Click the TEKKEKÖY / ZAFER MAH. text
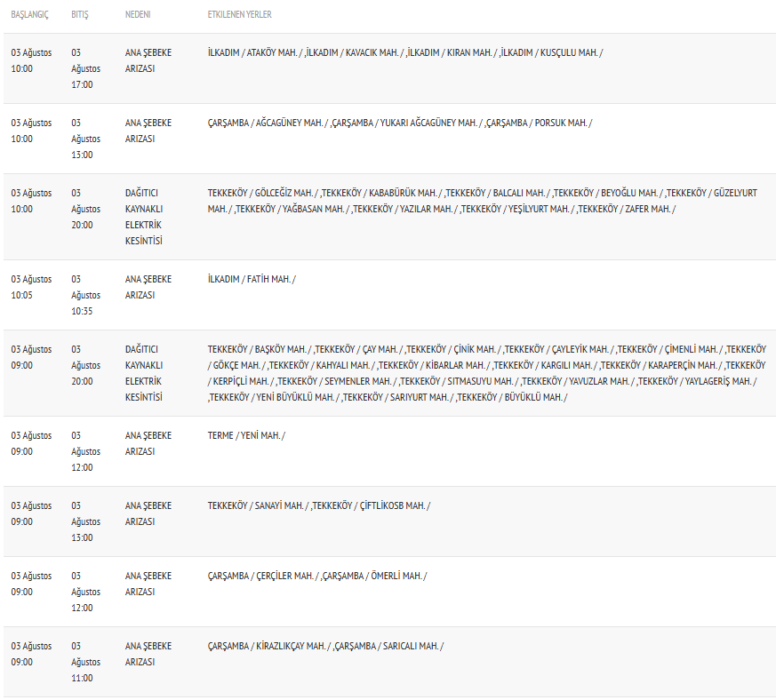This screenshot has height=700, width=776. tap(626, 210)
